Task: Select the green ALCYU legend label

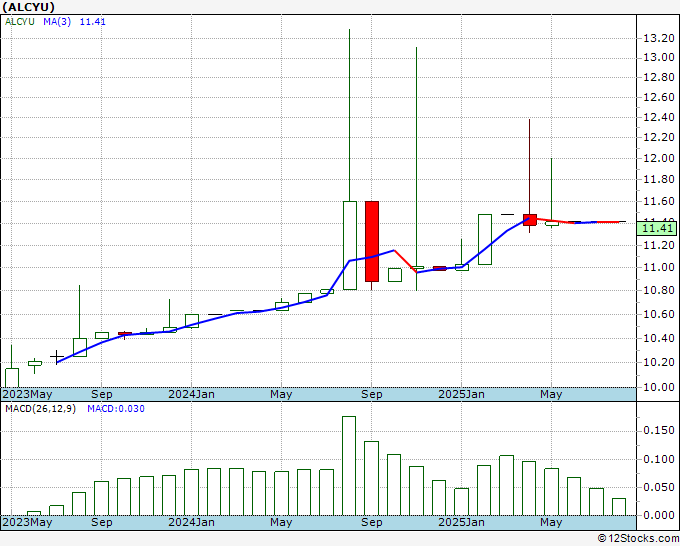Action: [x=20, y=21]
